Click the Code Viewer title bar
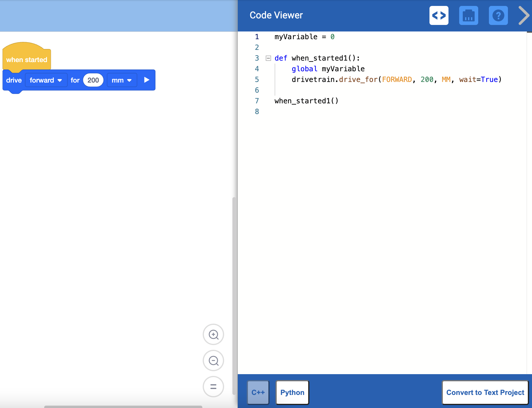 tap(276, 15)
